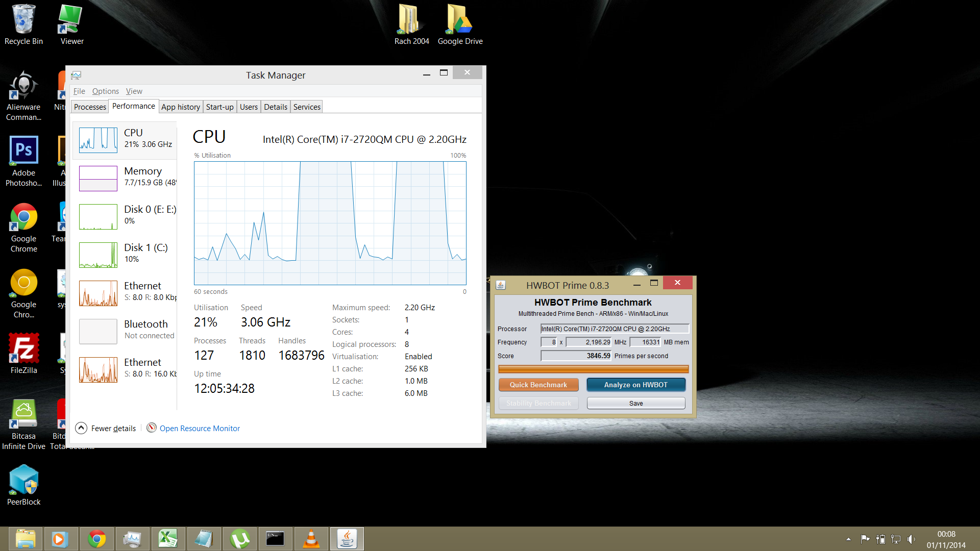Click the HWBOT Score field
Image resolution: width=980 pixels, height=551 pixels.
(x=576, y=356)
